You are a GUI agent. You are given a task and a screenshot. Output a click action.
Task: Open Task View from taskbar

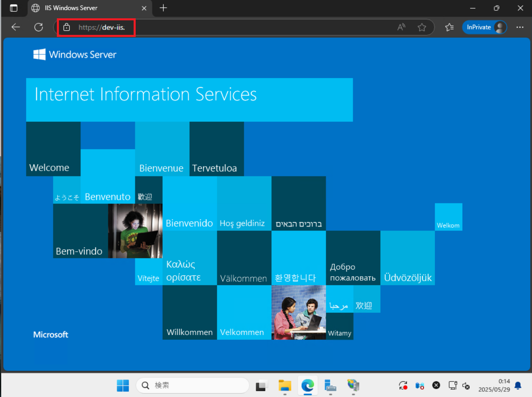point(261,385)
